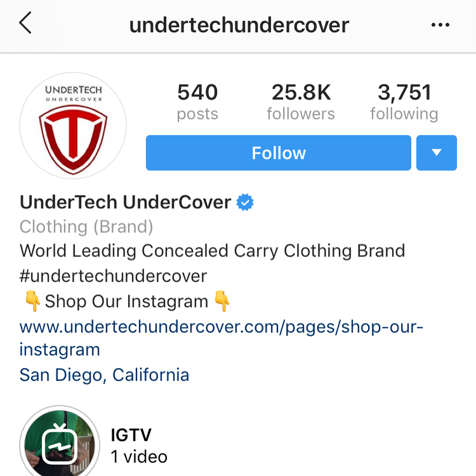Tap the right pointing-down hand emoji
The width and height of the screenshot is (476, 476).
pos(222,301)
